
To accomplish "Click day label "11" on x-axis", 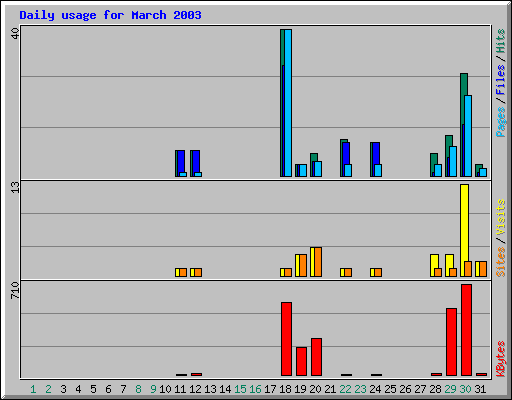I will click(180, 389).
